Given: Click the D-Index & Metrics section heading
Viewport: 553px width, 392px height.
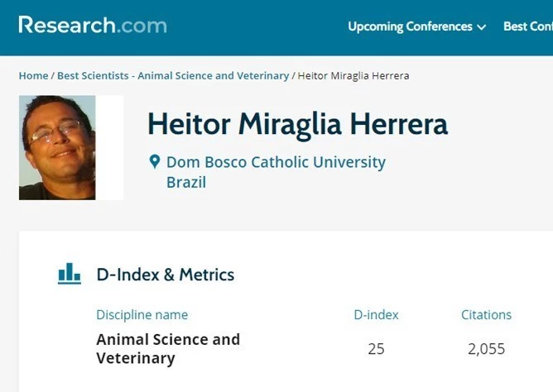Looking at the screenshot, I should [166, 275].
